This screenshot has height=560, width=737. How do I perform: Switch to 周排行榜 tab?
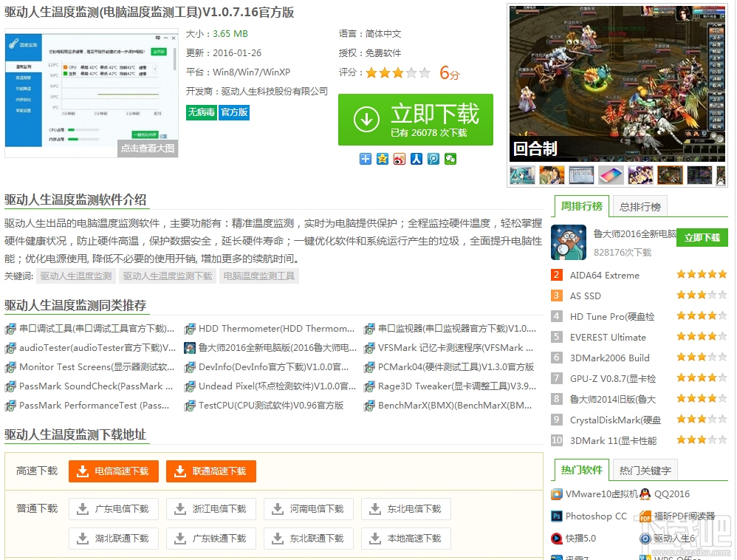pos(582,206)
